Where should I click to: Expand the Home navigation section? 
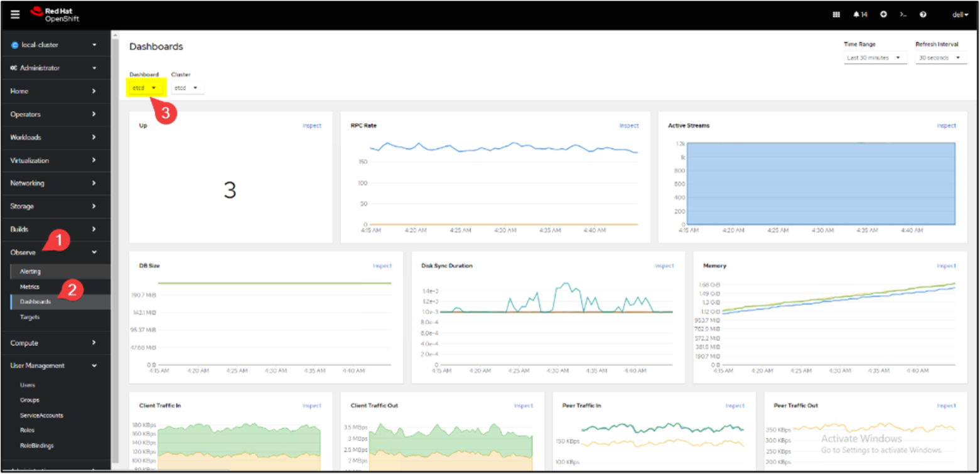tap(56, 91)
